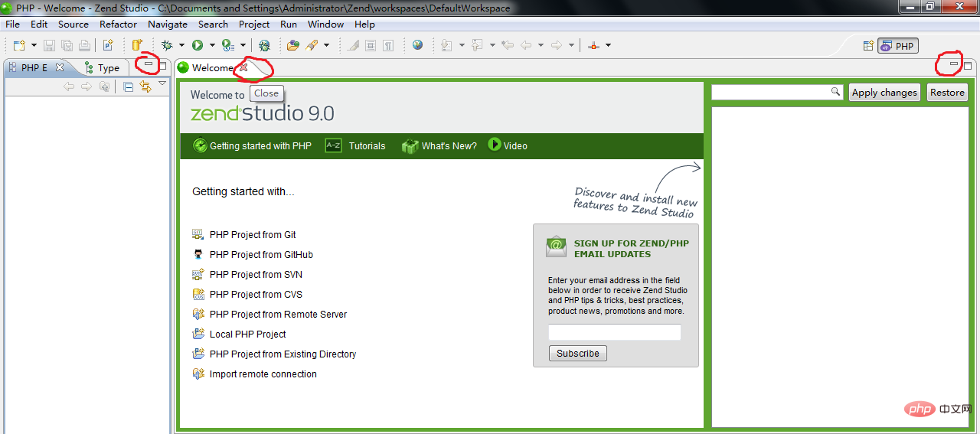Open the New dropdown arrow in toolbar

point(34,46)
